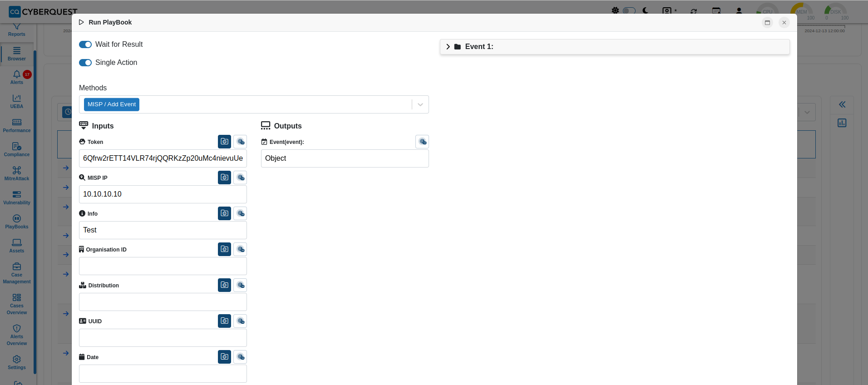Toggle the Wait for Result switch
Image resolution: width=868 pixels, height=385 pixels.
(x=85, y=44)
